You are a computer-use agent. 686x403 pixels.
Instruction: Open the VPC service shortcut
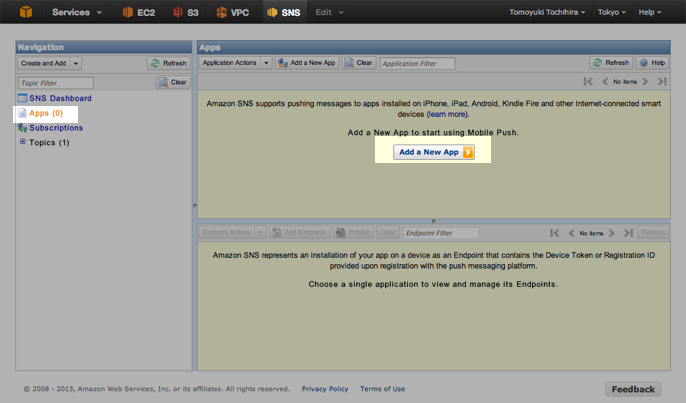coord(232,12)
